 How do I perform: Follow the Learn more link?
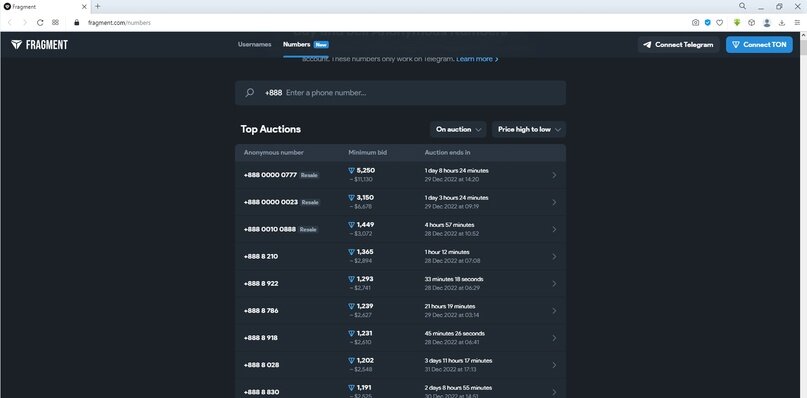click(477, 59)
